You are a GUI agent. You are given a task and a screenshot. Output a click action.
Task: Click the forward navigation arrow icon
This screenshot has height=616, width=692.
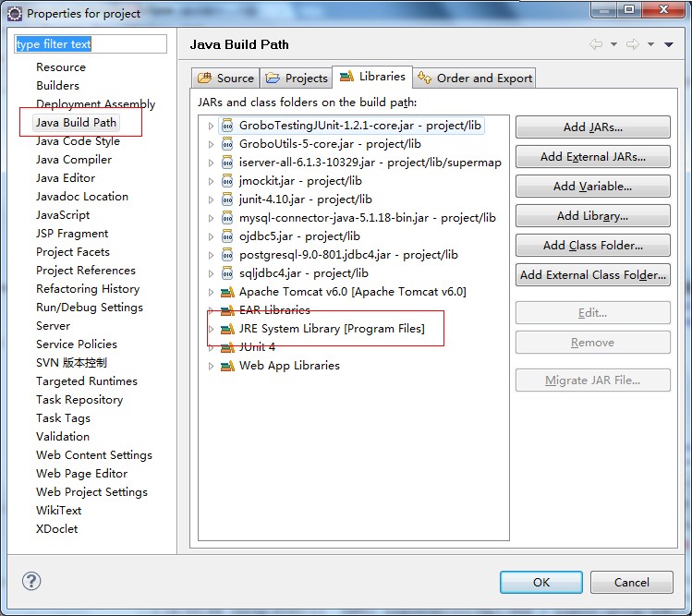click(x=633, y=44)
